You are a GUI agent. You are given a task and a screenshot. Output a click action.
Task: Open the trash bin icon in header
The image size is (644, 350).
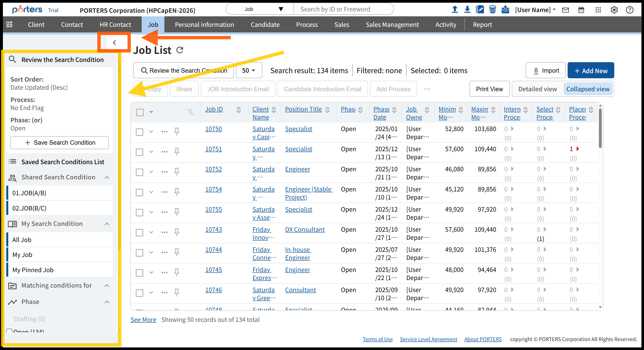pos(492,10)
